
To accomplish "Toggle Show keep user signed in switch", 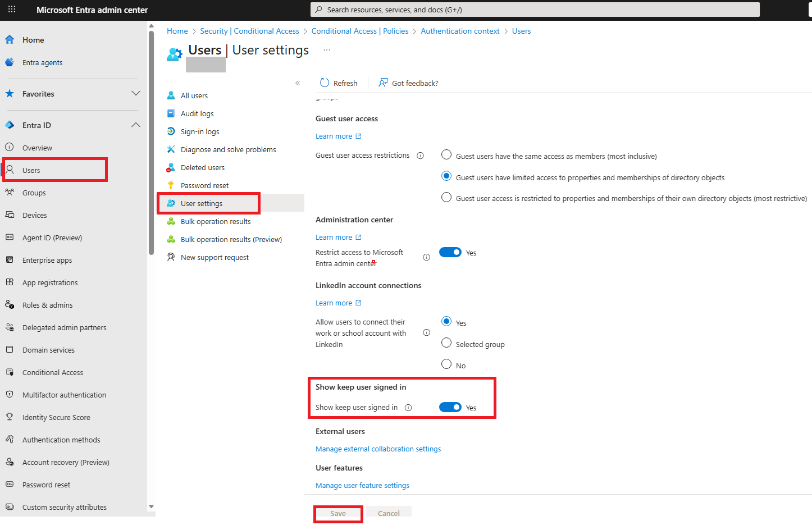I will [450, 407].
